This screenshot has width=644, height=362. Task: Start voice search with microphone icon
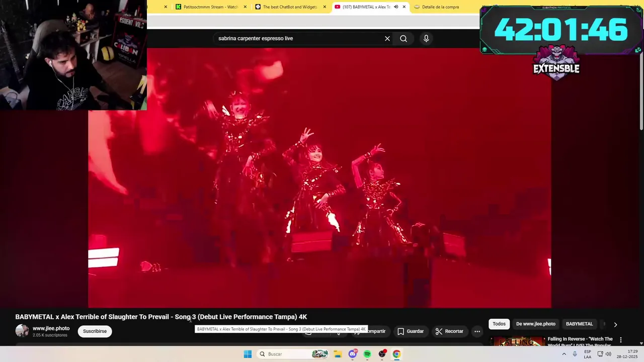pyautogui.click(x=426, y=38)
